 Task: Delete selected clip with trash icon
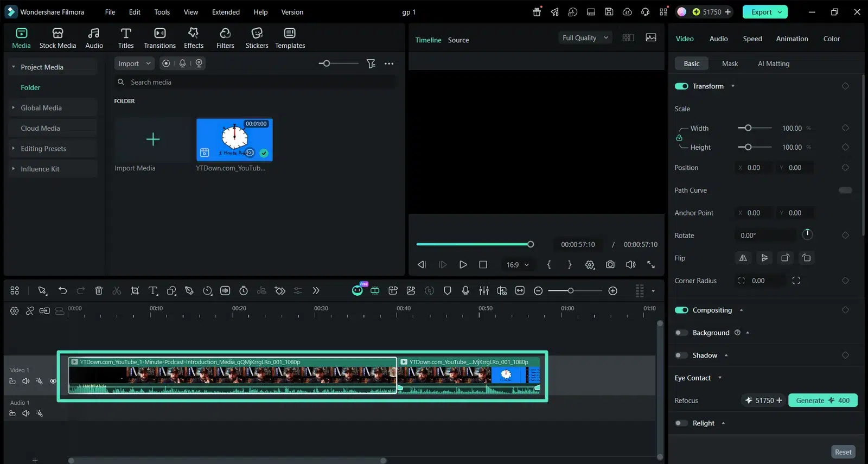[99, 291]
